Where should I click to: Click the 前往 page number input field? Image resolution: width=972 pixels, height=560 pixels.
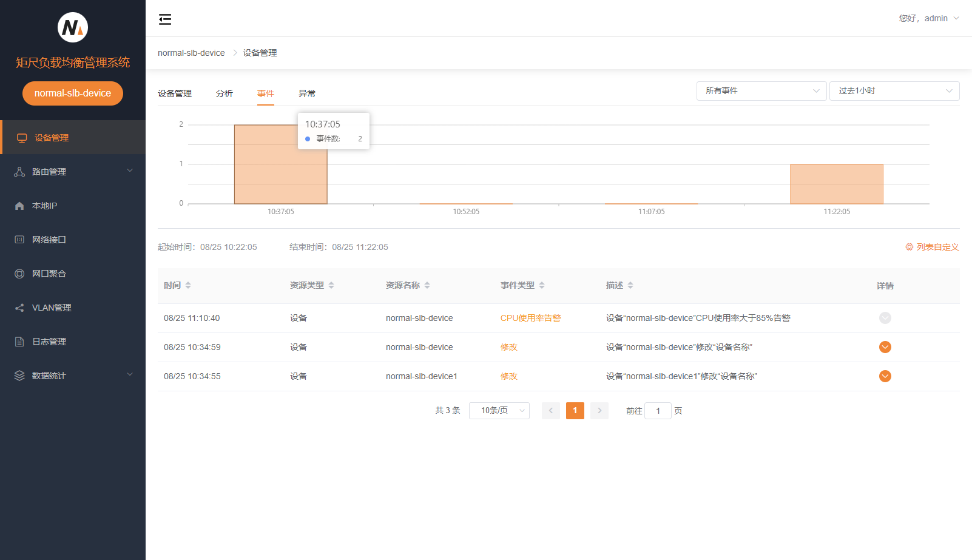point(658,411)
